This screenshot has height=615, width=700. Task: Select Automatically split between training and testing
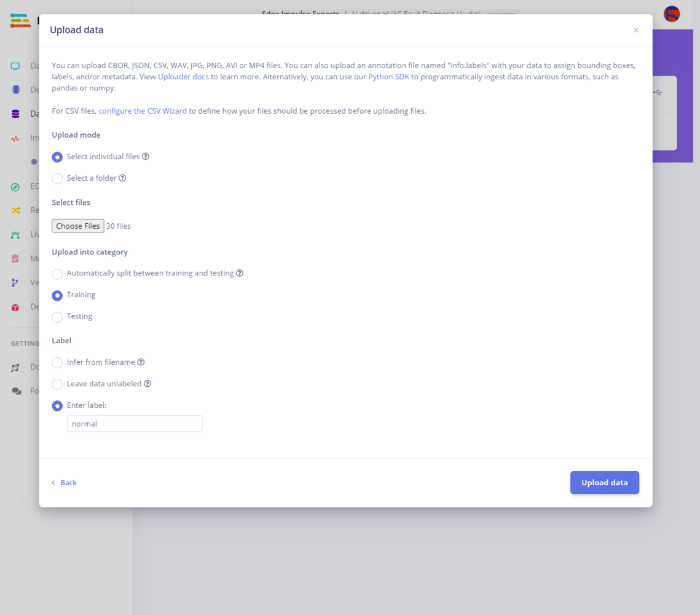[x=57, y=274]
